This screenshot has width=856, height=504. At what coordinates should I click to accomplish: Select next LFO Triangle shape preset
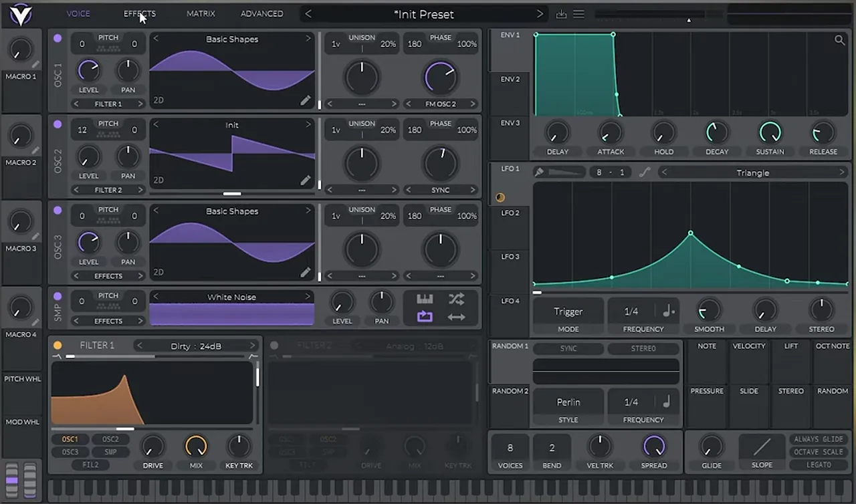(x=842, y=172)
